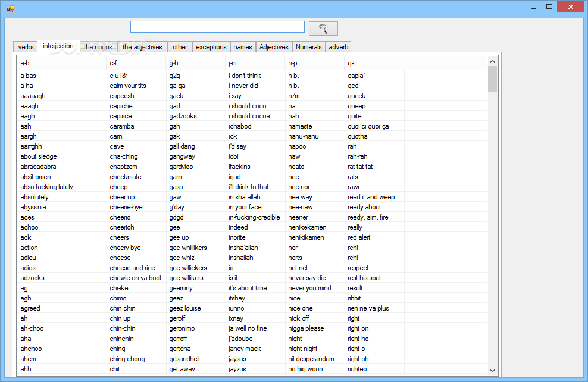Click the 'nanu-nanu' entry
This screenshot has width=588, height=382.
[304, 136]
